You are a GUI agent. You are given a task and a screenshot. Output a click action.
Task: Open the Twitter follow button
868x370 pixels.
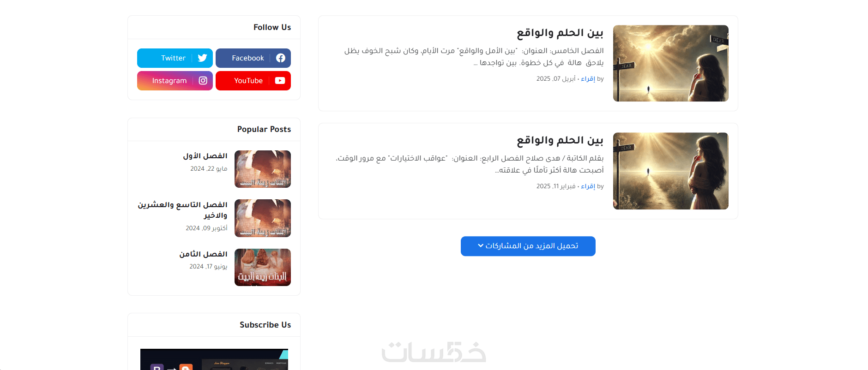pos(175,58)
